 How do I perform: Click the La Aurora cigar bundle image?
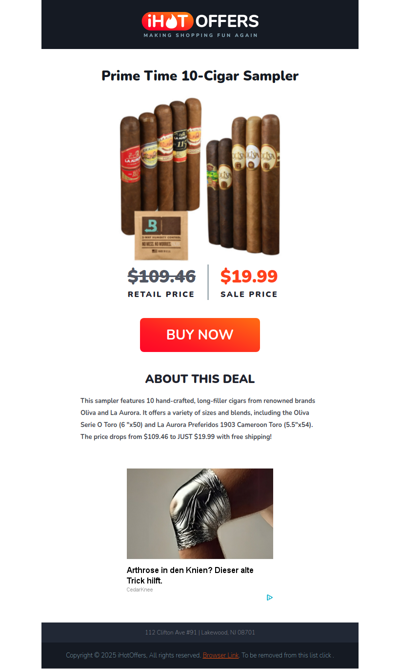[161, 166]
